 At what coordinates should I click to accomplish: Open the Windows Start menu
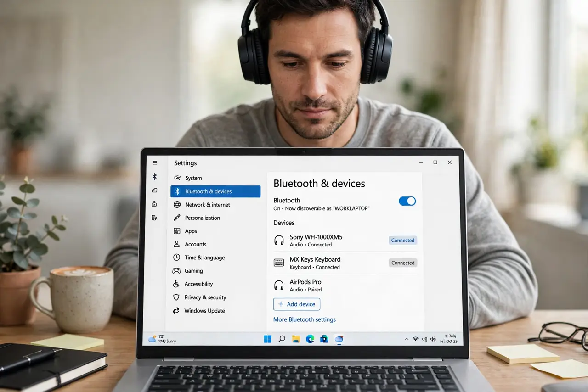tap(267, 339)
